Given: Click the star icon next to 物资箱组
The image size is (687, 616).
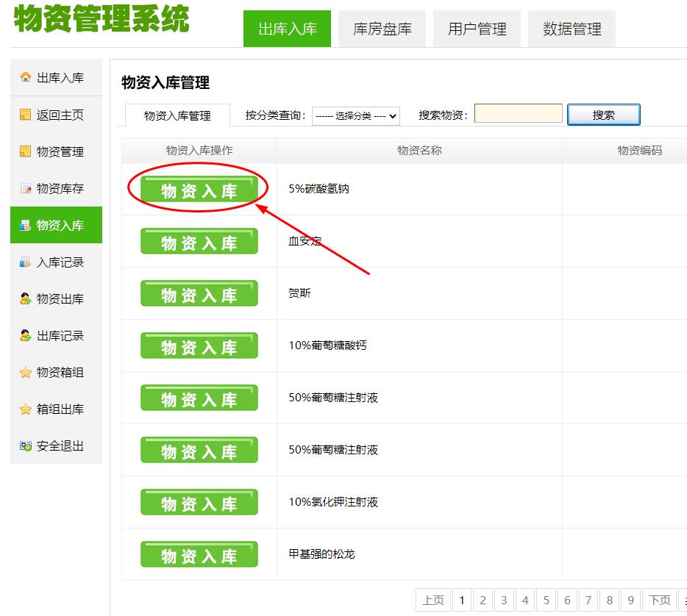Looking at the screenshot, I should [x=26, y=373].
